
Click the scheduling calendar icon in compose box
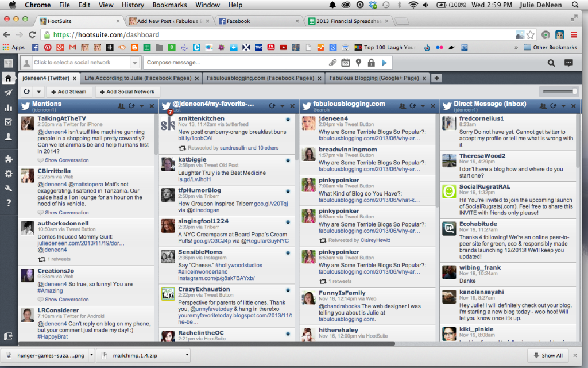[x=345, y=63]
